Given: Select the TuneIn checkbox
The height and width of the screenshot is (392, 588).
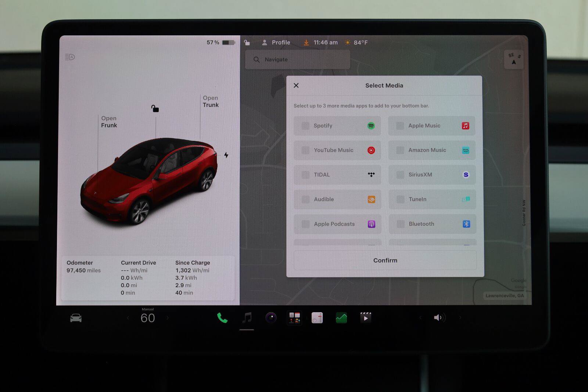Looking at the screenshot, I should click(400, 199).
